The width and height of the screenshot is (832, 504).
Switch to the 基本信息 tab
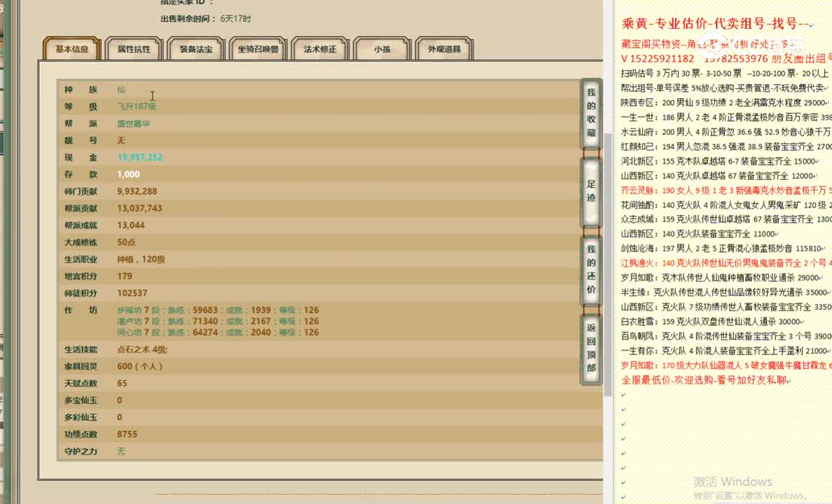pos(72,49)
